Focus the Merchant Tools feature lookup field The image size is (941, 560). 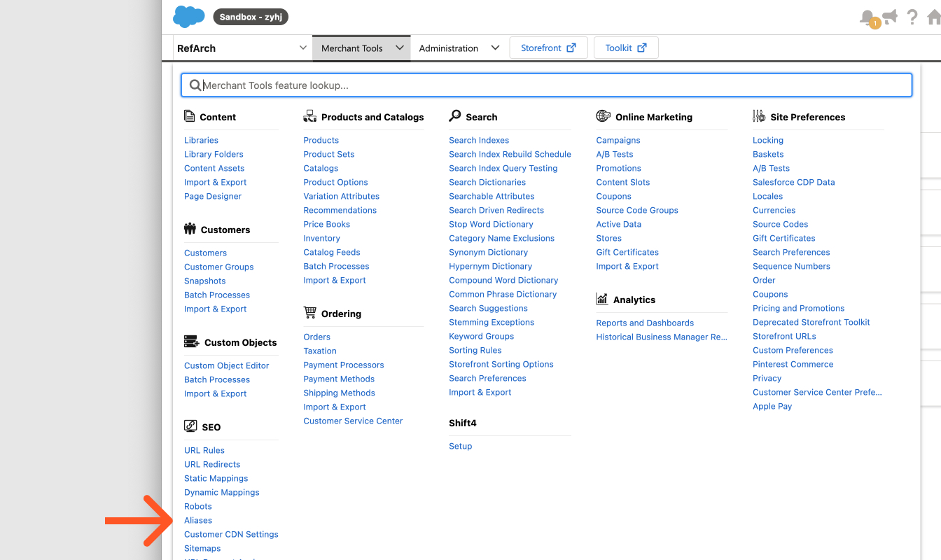547,85
